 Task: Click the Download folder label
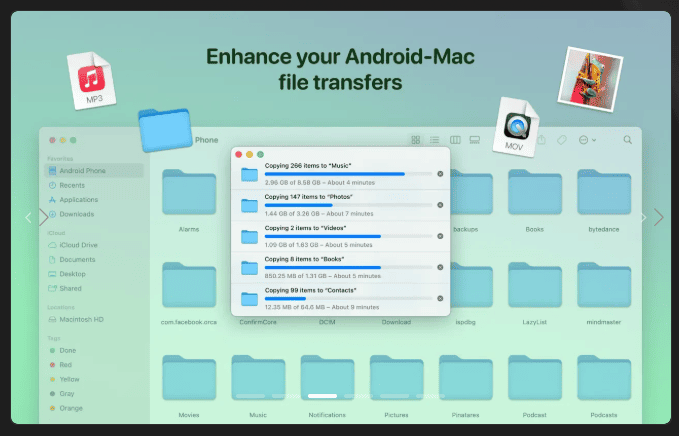pyautogui.click(x=396, y=322)
